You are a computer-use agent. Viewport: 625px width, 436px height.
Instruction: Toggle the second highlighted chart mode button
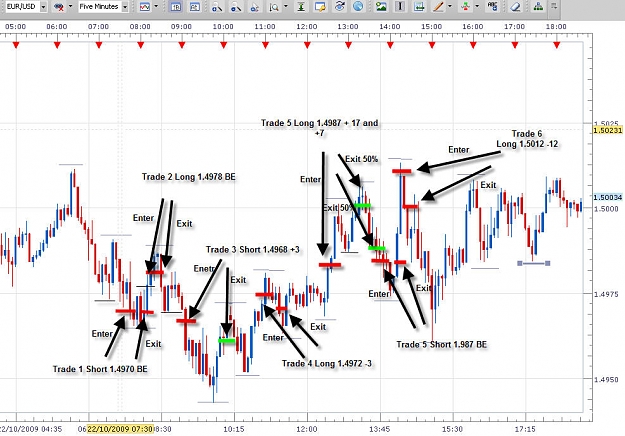pos(195,7)
